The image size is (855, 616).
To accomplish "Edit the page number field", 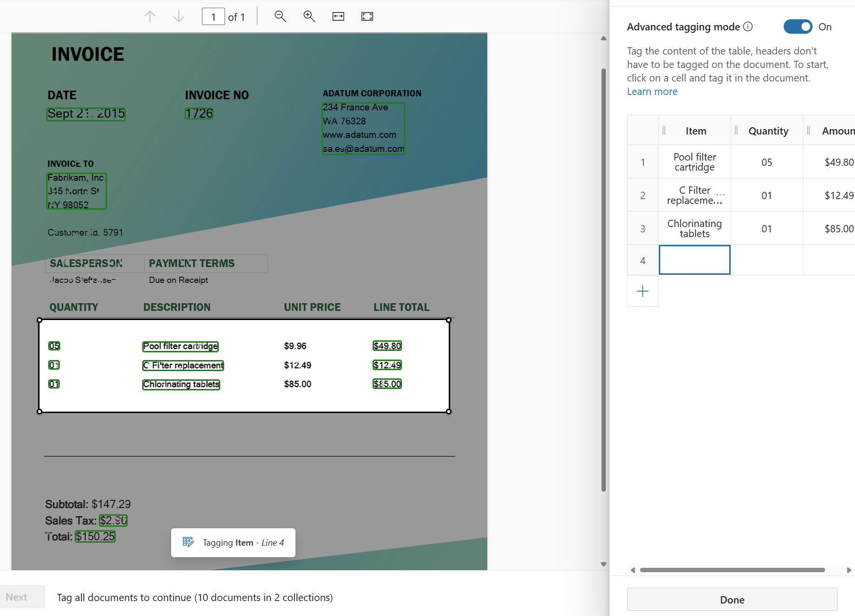I will pyautogui.click(x=213, y=17).
